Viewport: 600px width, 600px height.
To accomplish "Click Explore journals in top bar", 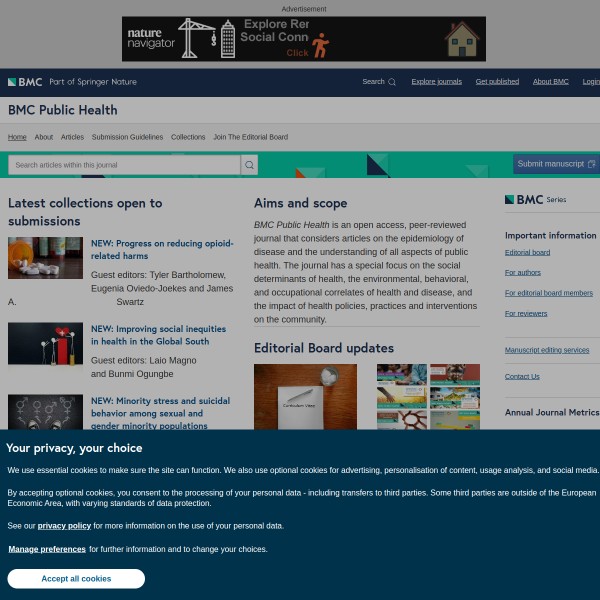I will coord(436,82).
